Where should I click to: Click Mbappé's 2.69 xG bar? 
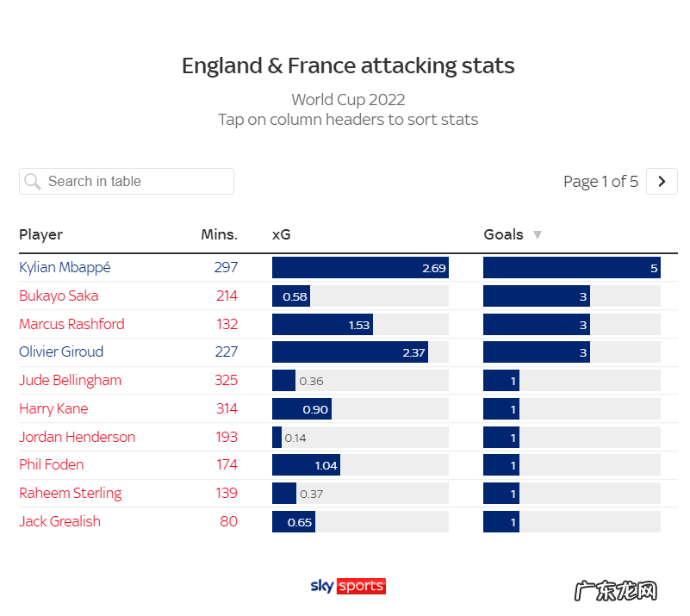pyautogui.click(x=360, y=267)
